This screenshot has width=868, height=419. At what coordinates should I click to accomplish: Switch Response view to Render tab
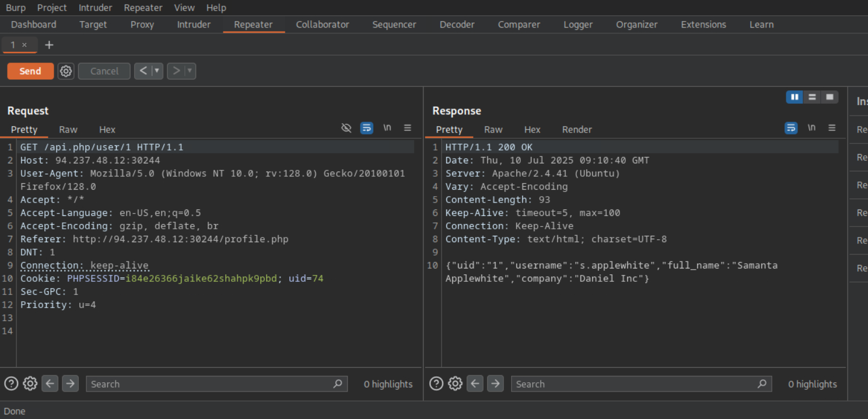(x=577, y=130)
